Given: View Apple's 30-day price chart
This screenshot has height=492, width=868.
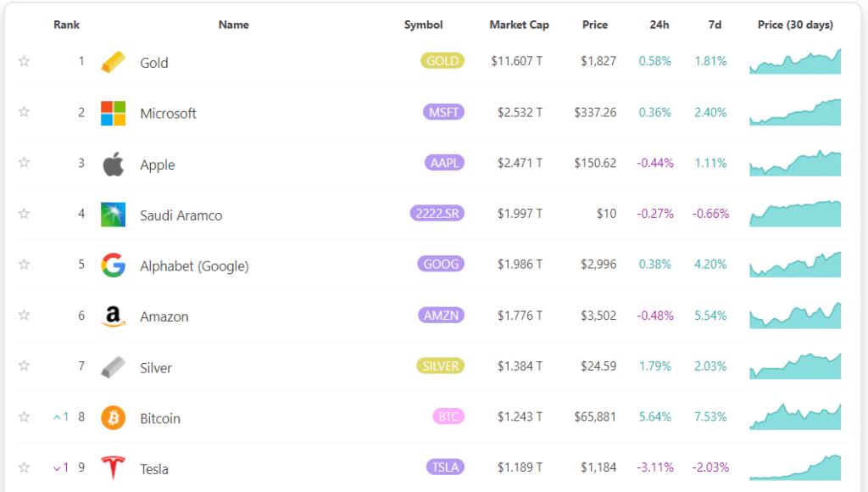Looking at the screenshot, I should (x=795, y=163).
